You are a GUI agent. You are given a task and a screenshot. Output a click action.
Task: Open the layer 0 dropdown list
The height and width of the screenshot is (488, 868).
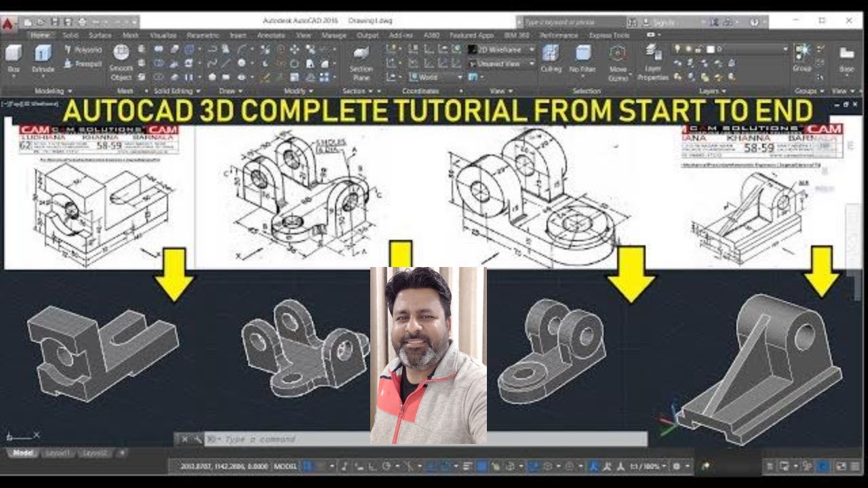785,49
